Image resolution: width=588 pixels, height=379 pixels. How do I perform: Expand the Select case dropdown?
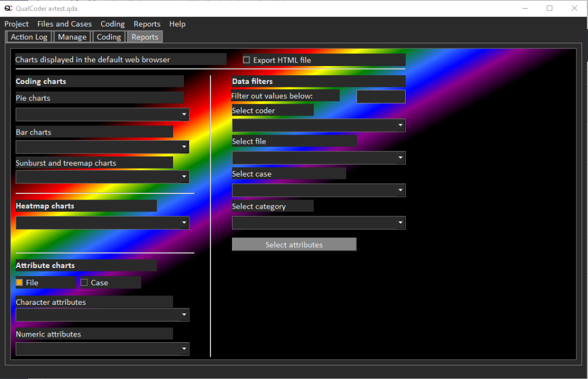click(318, 190)
